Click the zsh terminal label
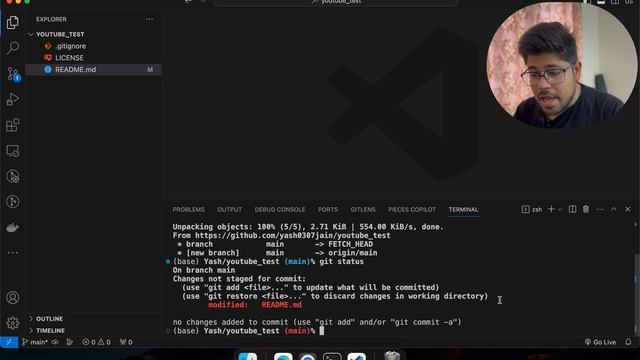This screenshot has width=640, height=360. pyautogui.click(x=532, y=209)
